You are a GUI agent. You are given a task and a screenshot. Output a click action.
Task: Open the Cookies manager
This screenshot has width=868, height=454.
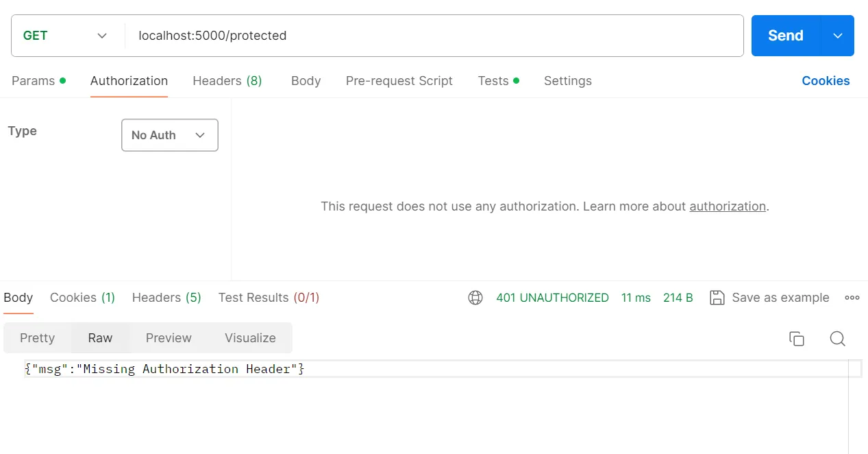tap(826, 81)
